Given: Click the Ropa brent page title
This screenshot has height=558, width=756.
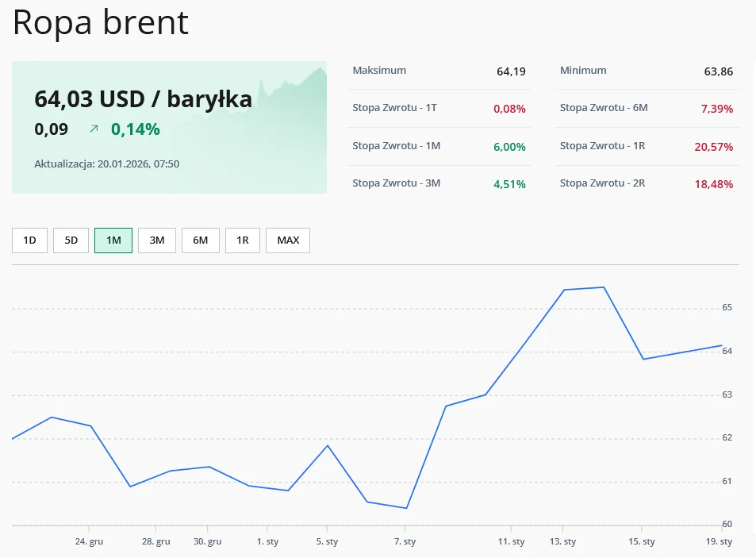Looking at the screenshot, I should [98, 23].
